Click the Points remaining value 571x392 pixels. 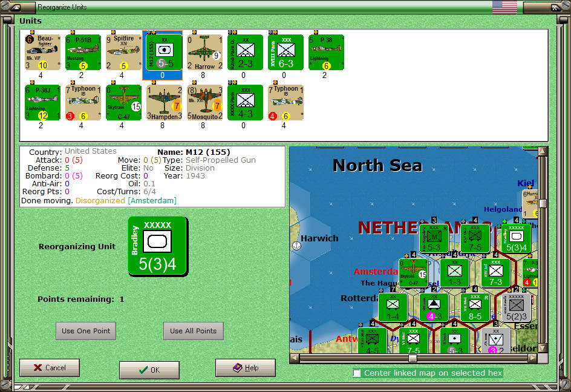(122, 299)
